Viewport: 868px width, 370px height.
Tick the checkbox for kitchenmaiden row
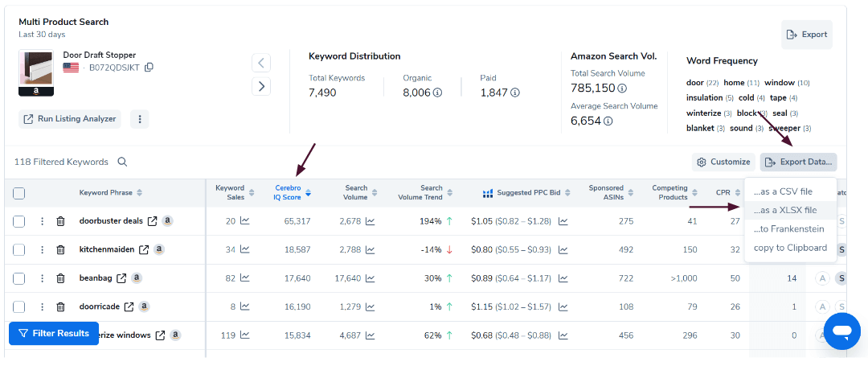(x=19, y=249)
